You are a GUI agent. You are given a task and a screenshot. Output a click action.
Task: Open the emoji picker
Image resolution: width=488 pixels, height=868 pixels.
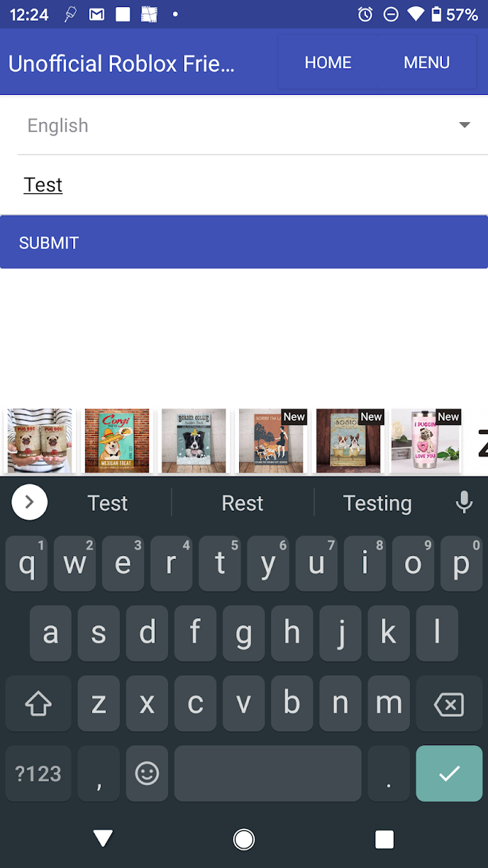click(x=147, y=773)
